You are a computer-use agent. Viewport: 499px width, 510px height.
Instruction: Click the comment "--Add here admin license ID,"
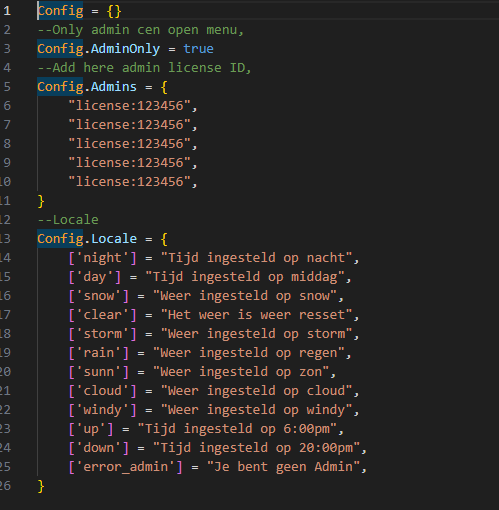pyautogui.click(x=144, y=68)
